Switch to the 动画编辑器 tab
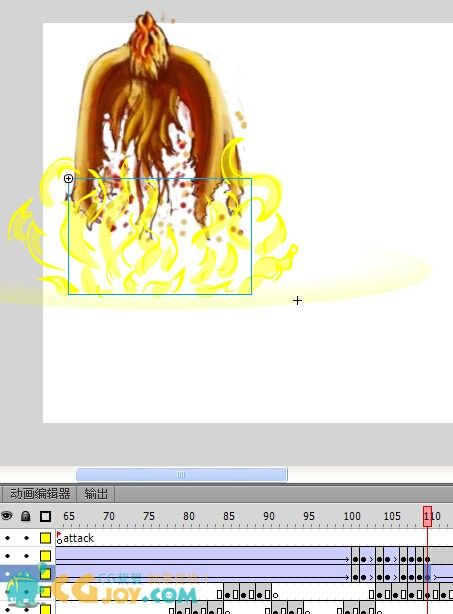Viewport: 453px width, 614px height. coord(40,493)
